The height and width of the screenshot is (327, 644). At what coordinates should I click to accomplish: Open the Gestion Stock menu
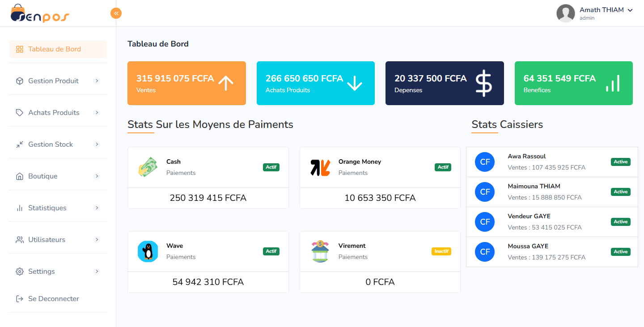(x=51, y=144)
